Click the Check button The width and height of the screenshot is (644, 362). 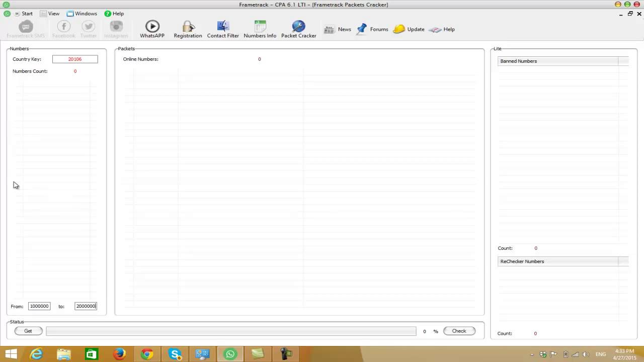pyautogui.click(x=459, y=331)
